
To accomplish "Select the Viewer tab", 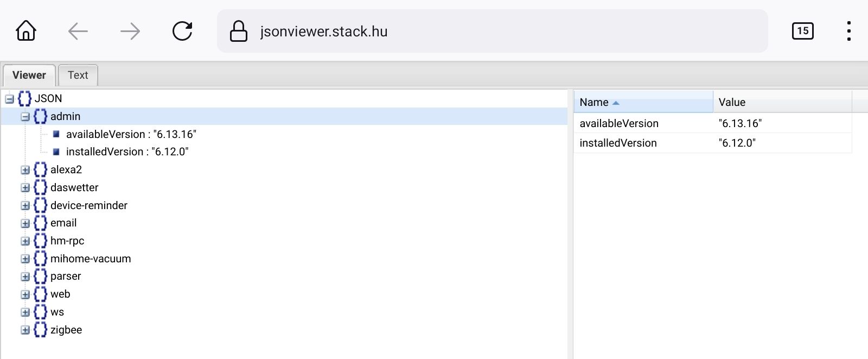I will tap(29, 75).
